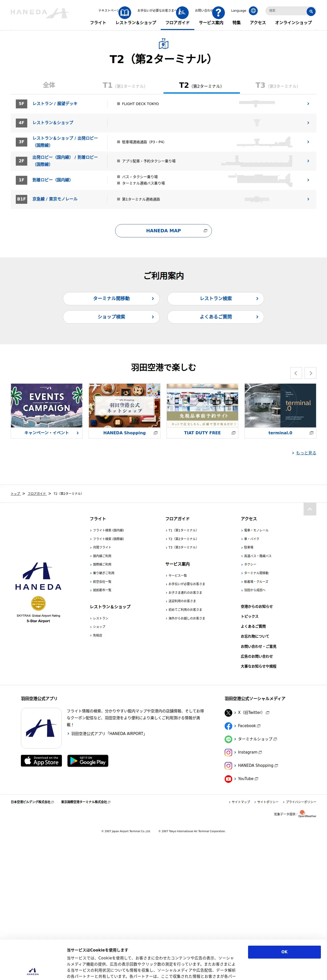Open 駐車場 footer link
Viewport: 327px width, 980px height.
[x=249, y=547]
